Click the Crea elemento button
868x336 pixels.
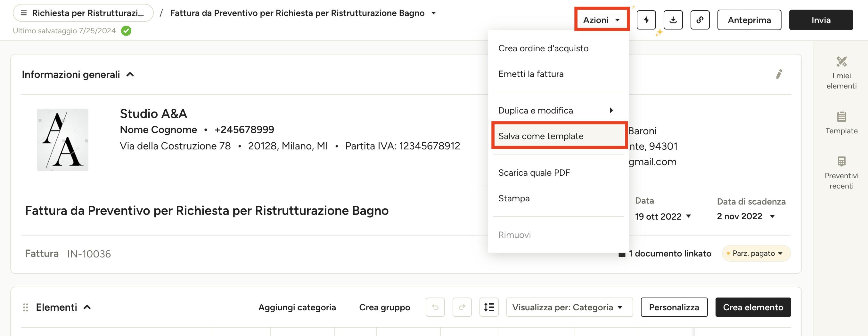753,307
